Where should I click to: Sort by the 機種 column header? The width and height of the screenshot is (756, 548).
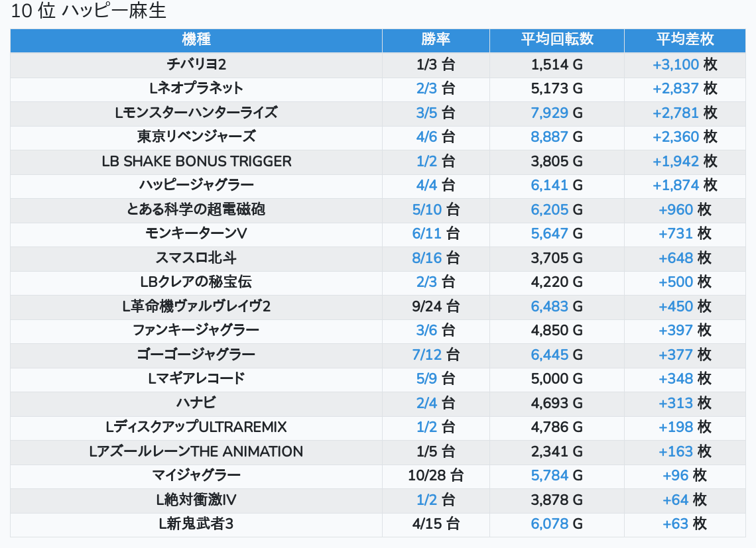point(196,39)
